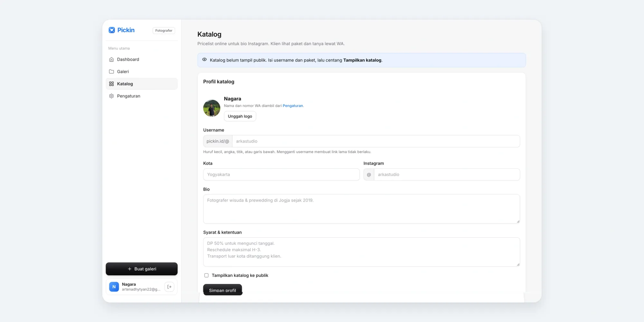Click the Fotografer badge
This screenshot has height=322, width=644.
164,31
